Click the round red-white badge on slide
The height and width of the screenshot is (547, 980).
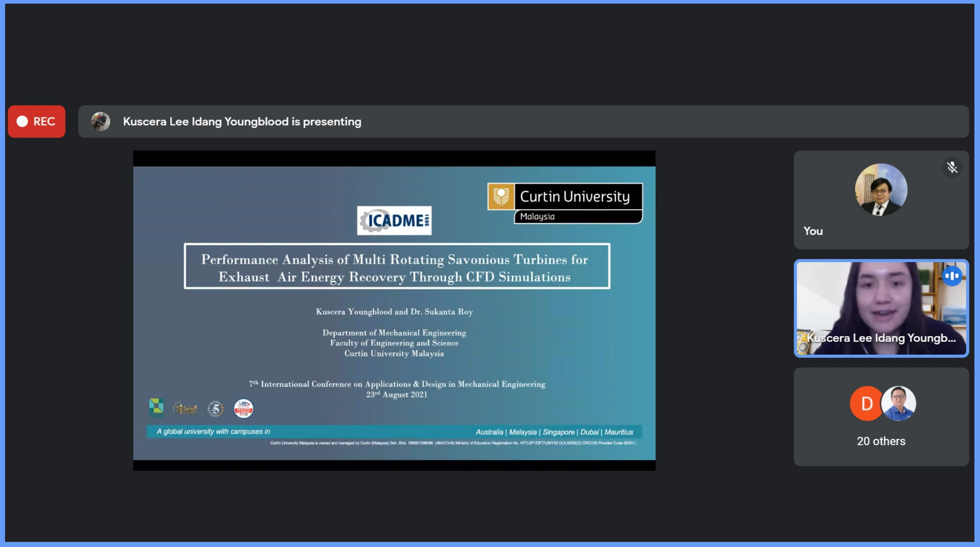pos(243,409)
